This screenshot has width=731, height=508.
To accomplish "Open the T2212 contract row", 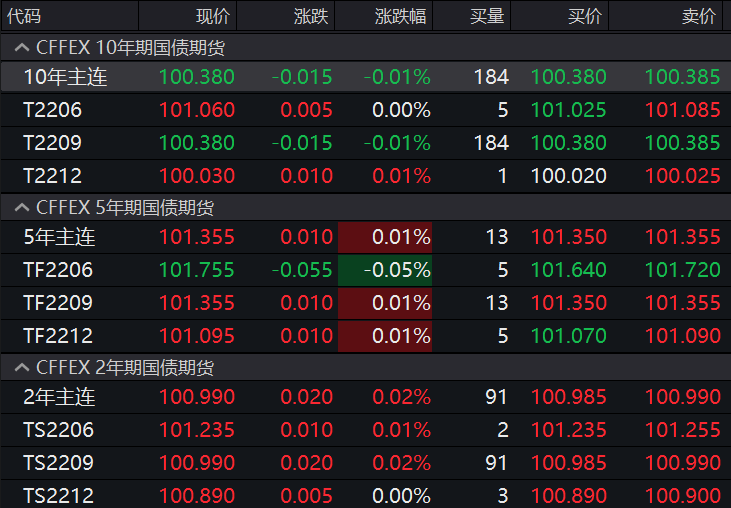I will coord(52,176).
